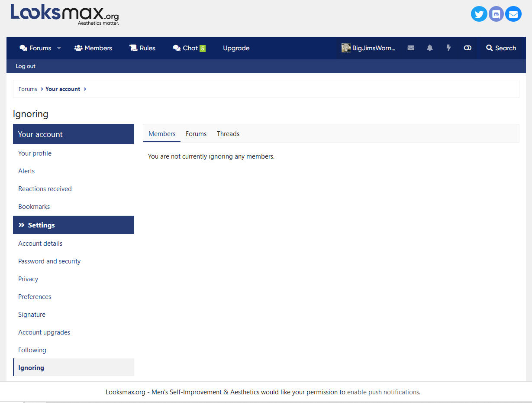Screen dimensions: 532x403
Task: Click the Settings sidebar header
Action: 74,225
